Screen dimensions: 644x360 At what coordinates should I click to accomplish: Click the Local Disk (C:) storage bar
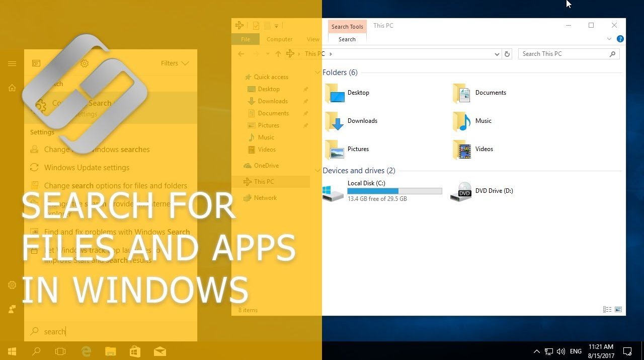coord(394,191)
